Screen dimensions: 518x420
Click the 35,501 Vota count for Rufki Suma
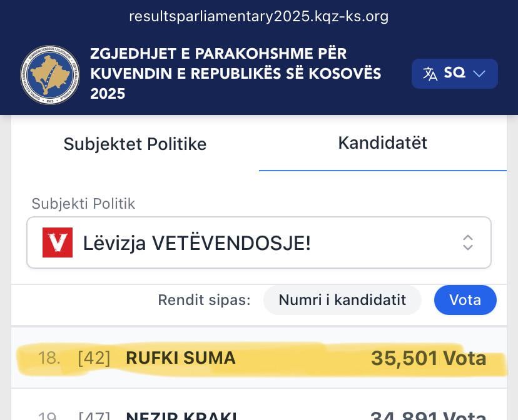(429, 358)
